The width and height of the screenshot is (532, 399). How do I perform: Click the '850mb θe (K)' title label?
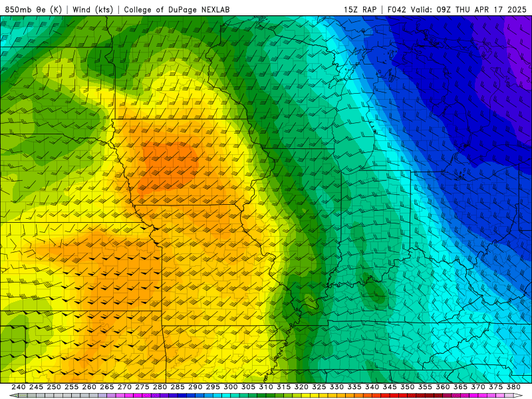click(33, 9)
